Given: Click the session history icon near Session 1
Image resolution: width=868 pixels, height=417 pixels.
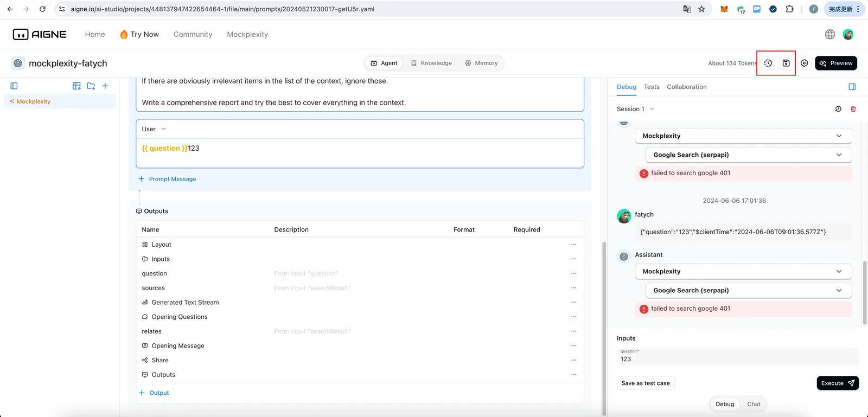Looking at the screenshot, I should tap(838, 109).
